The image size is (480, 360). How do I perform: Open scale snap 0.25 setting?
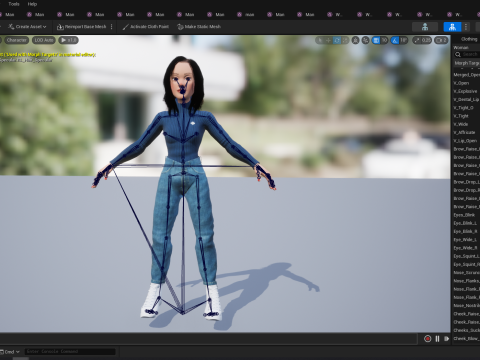coord(422,40)
